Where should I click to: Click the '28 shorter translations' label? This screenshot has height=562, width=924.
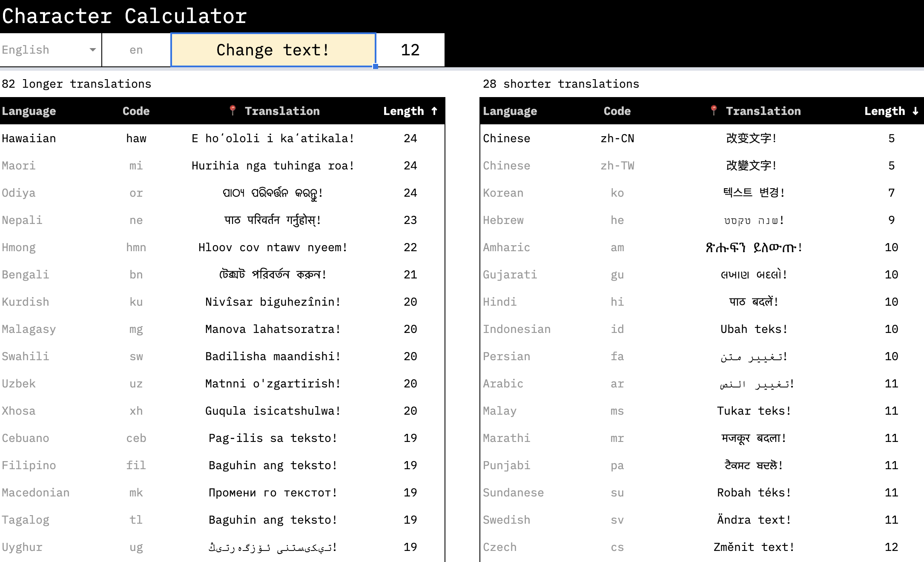click(x=560, y=84)
